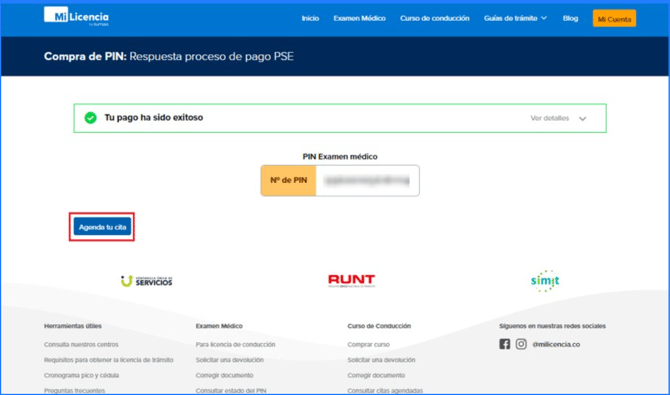Click the Ventanilla Única de Servicios logo
The image size is (670, 395).
tap(147, 281)
